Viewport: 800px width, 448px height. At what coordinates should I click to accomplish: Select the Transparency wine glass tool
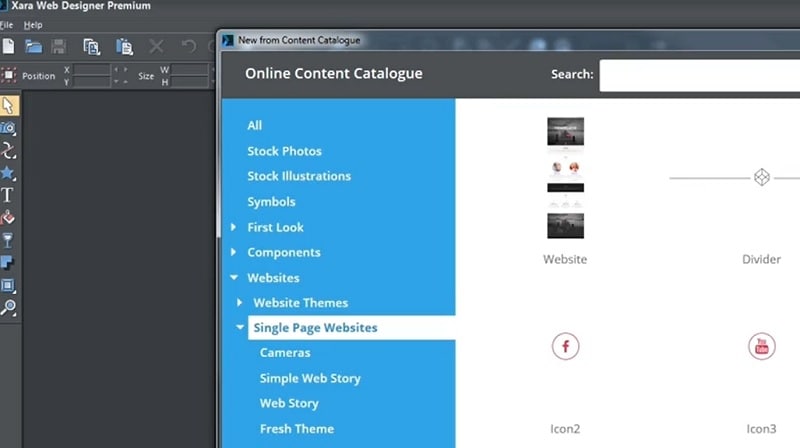(8, 240)
